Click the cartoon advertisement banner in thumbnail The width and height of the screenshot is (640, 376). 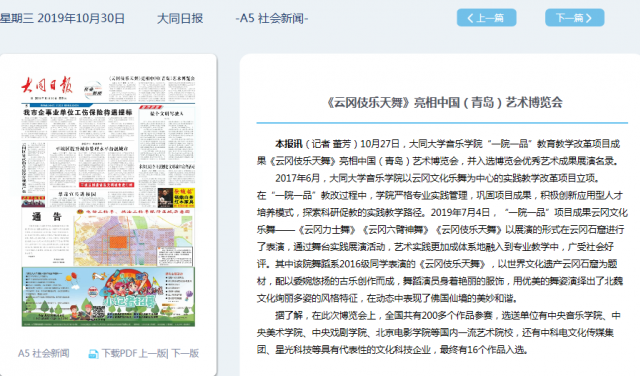108,296
